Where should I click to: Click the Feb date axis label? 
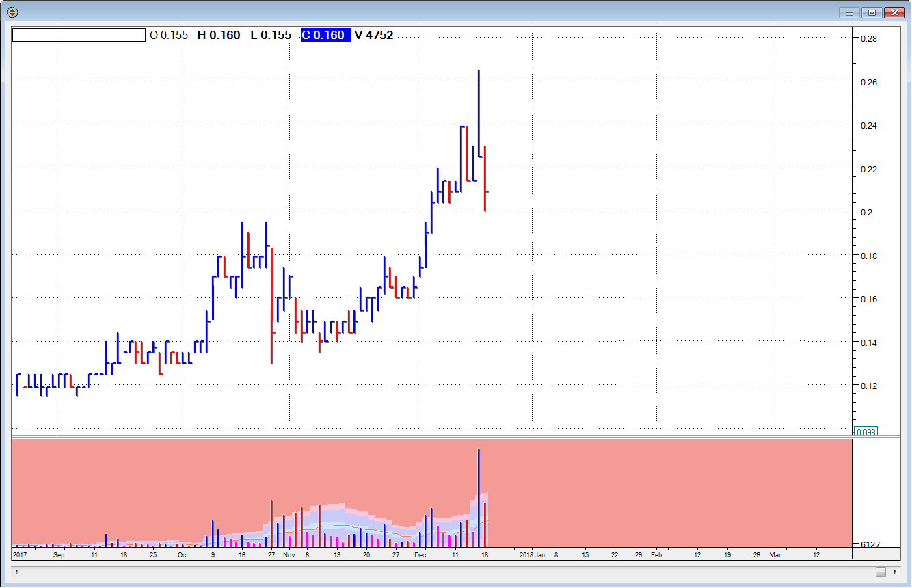click(656, 556)
